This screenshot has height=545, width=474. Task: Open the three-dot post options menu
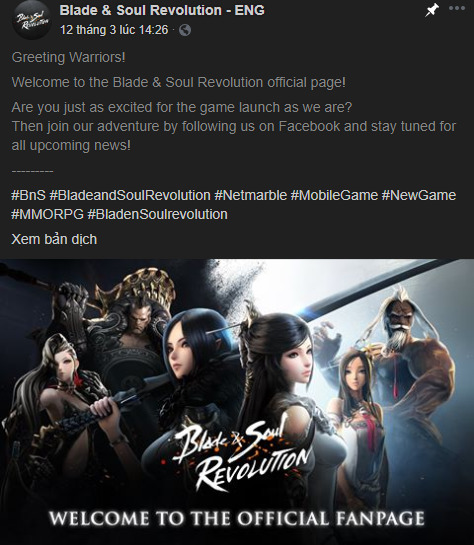(x=457, y=8)
